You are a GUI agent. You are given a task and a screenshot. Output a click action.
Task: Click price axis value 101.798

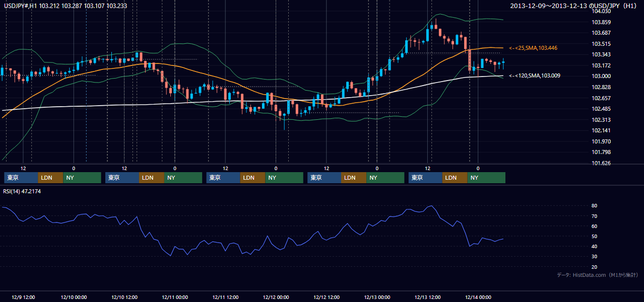(601, 152)
